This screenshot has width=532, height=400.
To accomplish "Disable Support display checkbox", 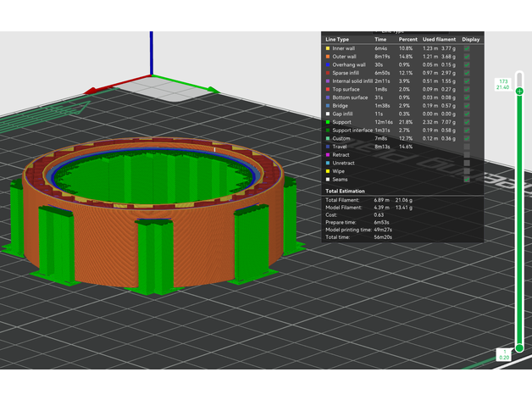I will (468, 123).
